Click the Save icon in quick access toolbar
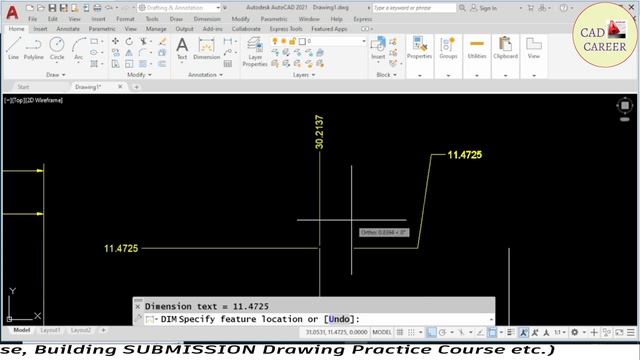This screenshot has height=360, width=640. 52,8
